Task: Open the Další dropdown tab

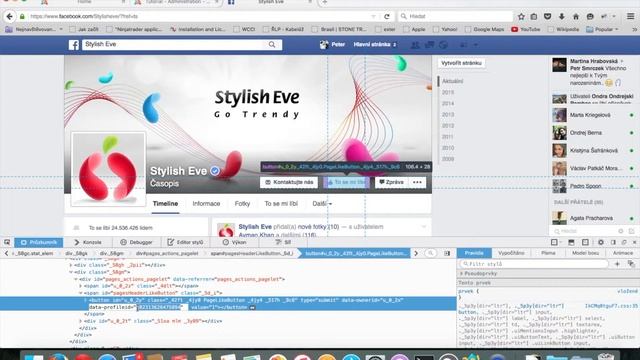Action: [322, 204]
